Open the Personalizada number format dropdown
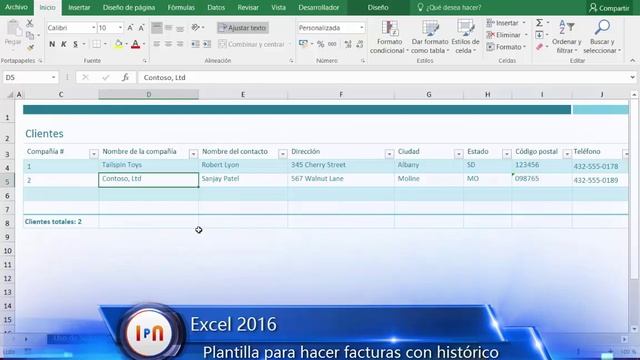 point(362,28)
